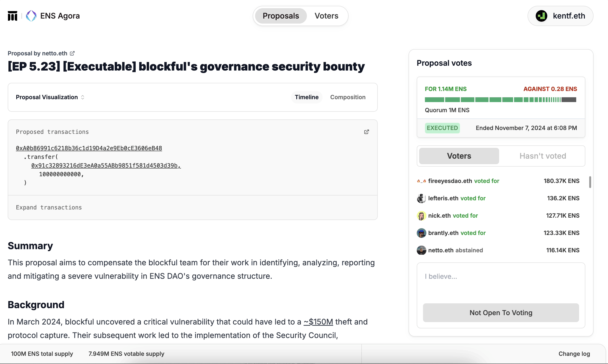Click the green vote progress bar

(x=493, y=100)
